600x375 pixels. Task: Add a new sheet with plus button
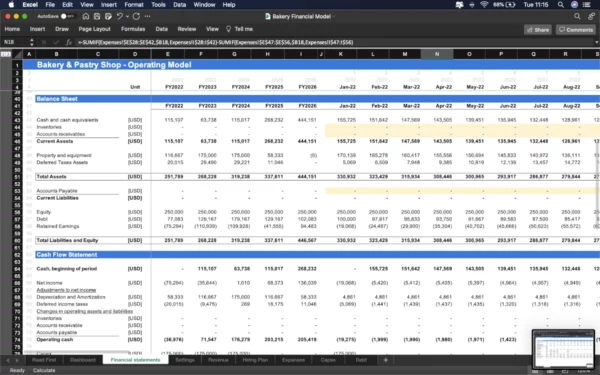pos(386,360)
